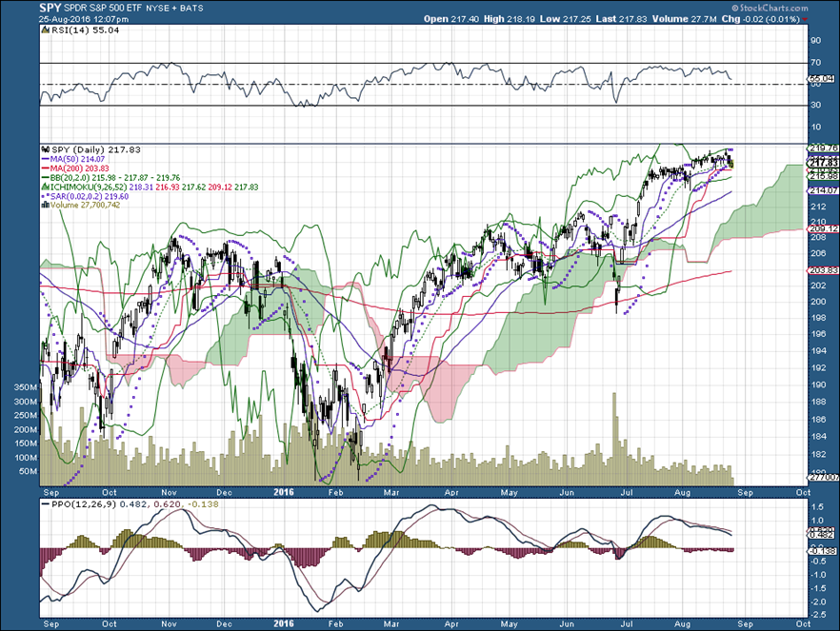840x631 pixels.
Task: Click the Jun label on the PPO panel axis
Action: point(567,624)
